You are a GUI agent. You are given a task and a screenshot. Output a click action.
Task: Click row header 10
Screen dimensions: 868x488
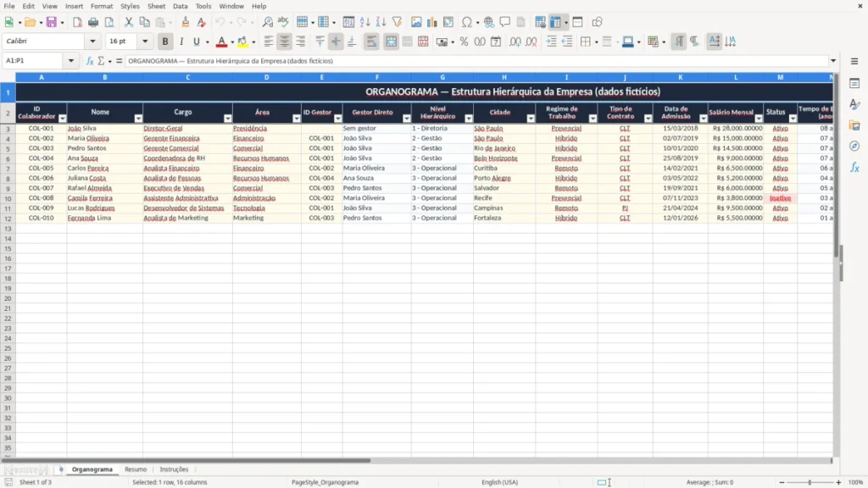click(x=8, y=198)
